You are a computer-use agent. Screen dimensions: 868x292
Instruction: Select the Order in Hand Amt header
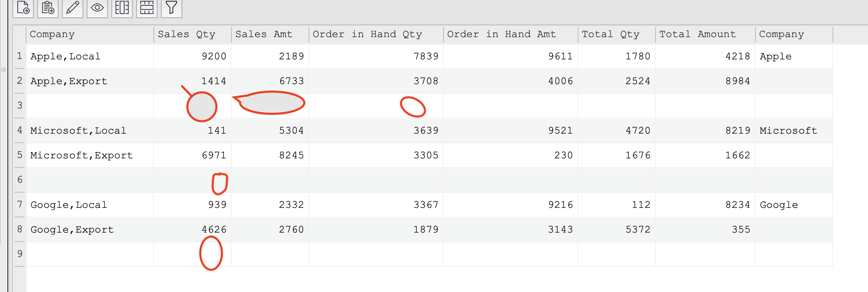tap(510, 35)
